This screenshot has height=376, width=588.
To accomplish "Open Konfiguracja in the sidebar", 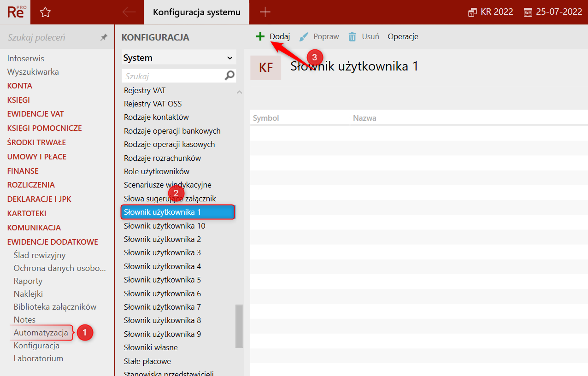I will (36, 346).
